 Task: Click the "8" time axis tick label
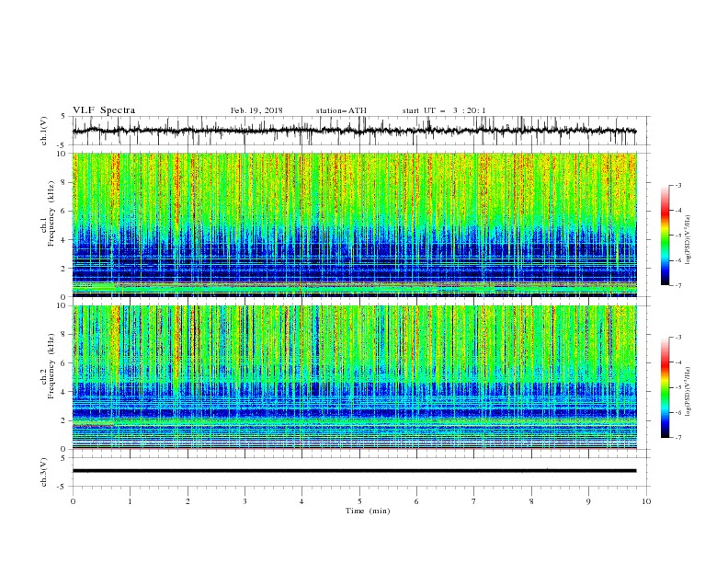tap(531, 501)
